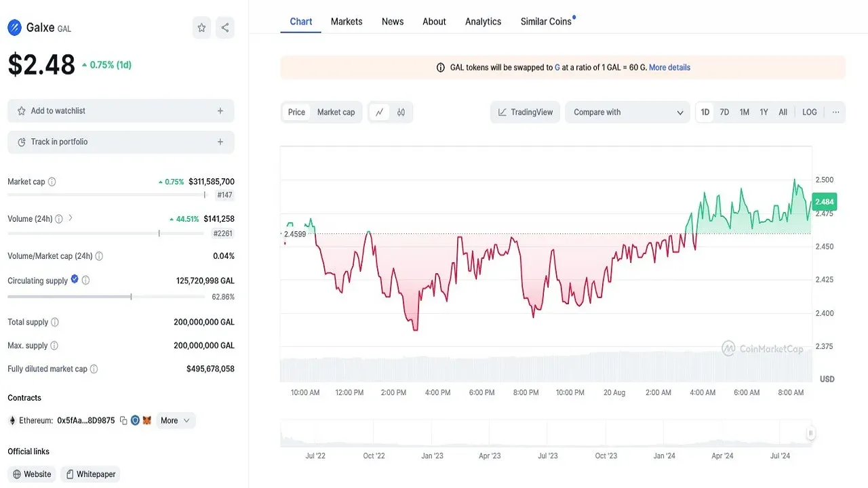Open the About tab
The width and height of the screenshot is (868, 488).
[434, 22]
